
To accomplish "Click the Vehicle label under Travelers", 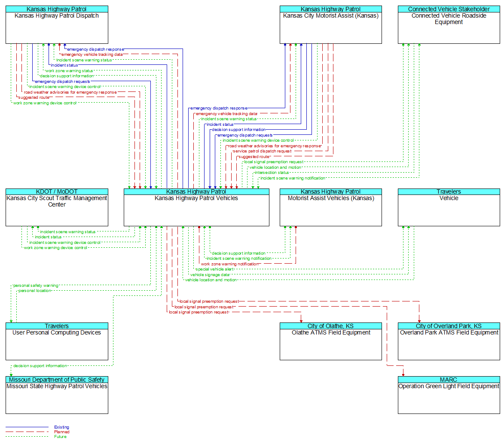I will [449, 198].
